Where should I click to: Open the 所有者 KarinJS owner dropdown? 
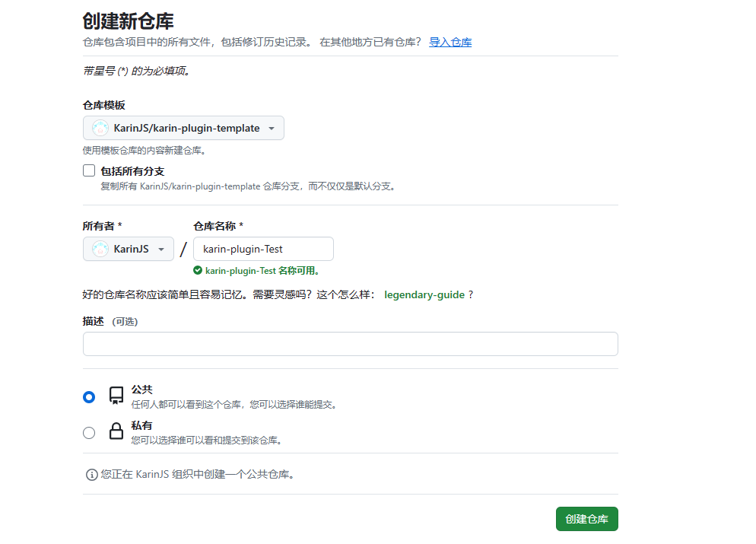(x=129, y=249)
